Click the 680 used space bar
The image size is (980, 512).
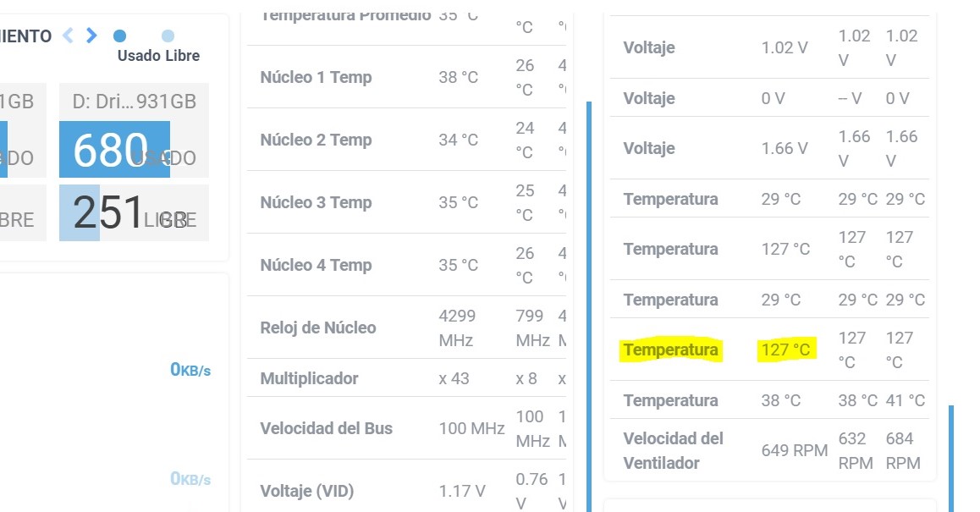click(114, 150)
